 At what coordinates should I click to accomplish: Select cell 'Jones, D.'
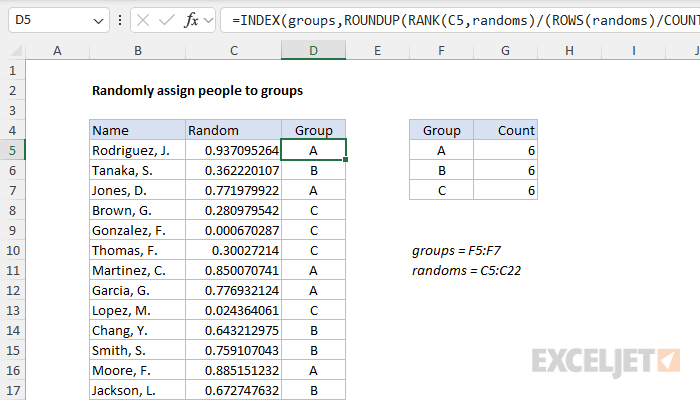pos(138,191)
